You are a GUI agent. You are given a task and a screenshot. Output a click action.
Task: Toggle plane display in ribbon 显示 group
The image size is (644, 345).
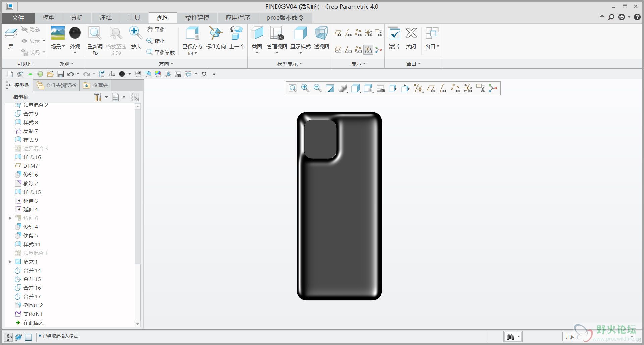tap(338, 33)
